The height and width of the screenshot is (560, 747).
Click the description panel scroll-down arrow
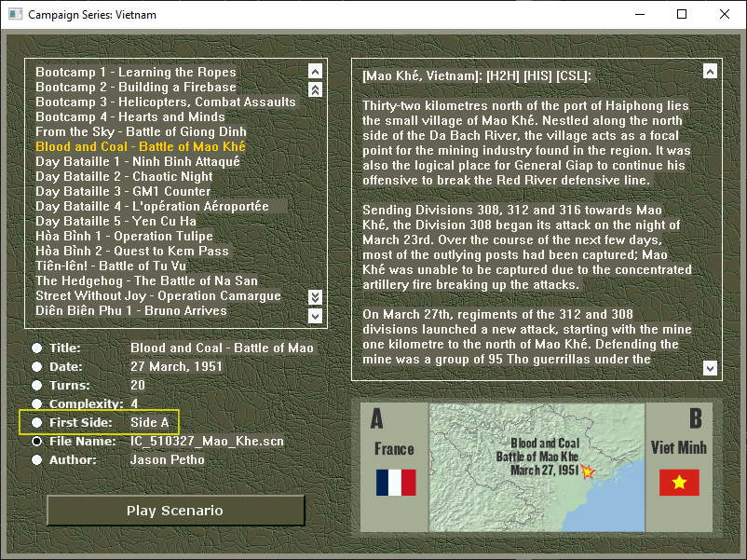(710, 368)
